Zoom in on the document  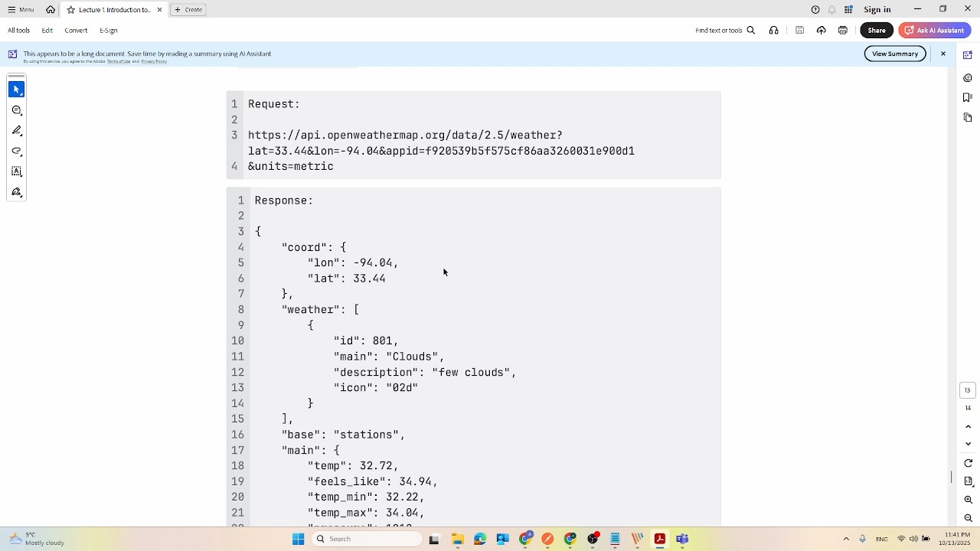[x=968, y=500]
